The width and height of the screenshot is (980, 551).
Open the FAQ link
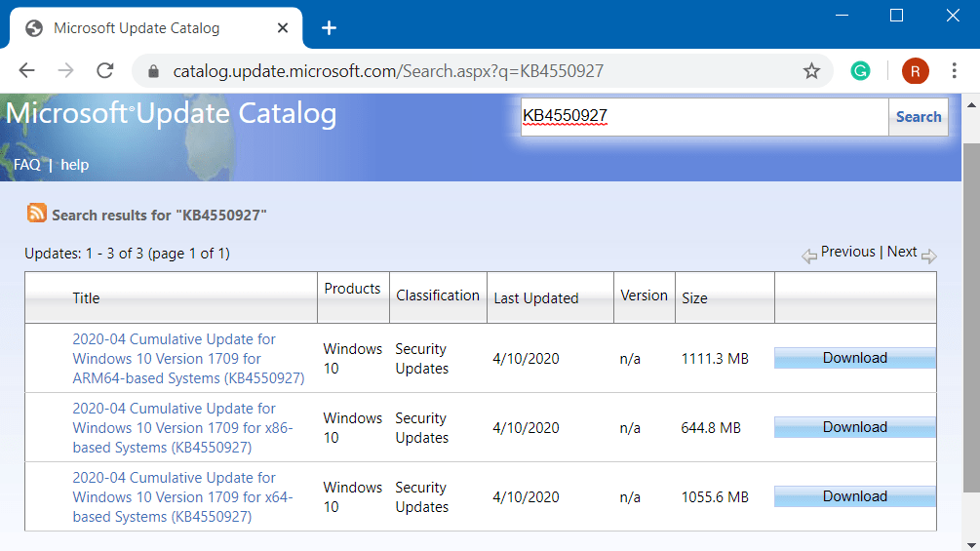click(x=27, y=165)
